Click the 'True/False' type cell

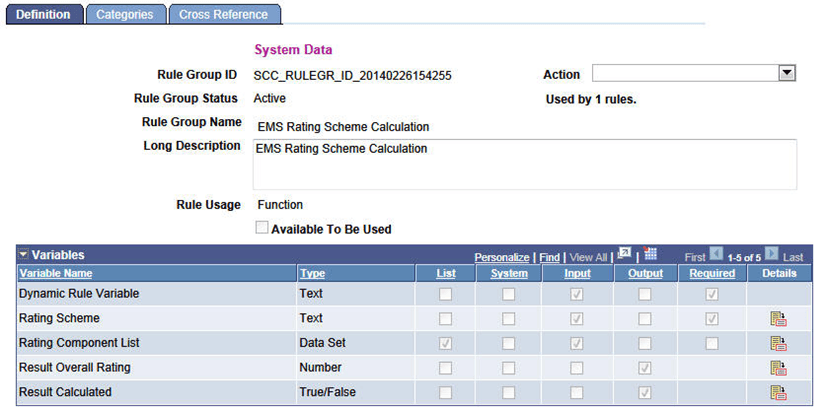point(328,392)
